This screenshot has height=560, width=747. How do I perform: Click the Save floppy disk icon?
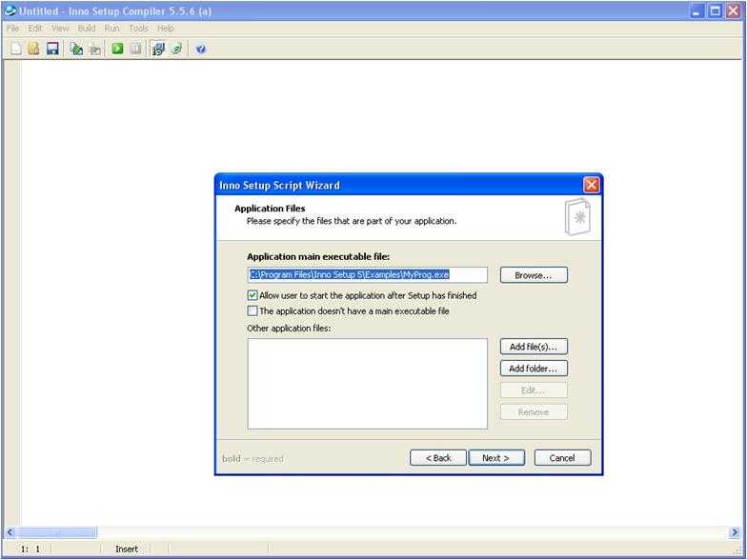(52, 49)
